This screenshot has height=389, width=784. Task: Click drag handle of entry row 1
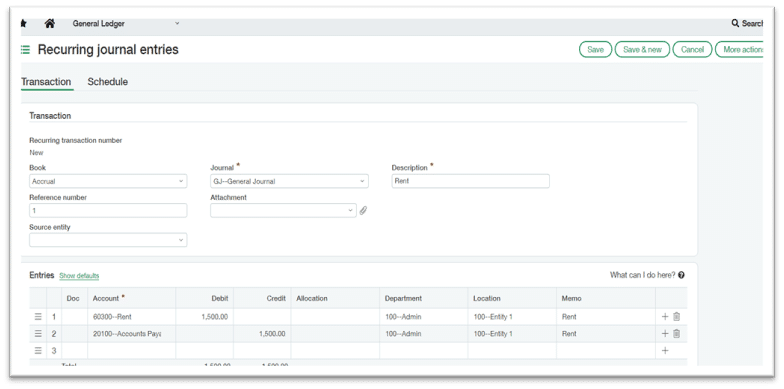tap(38, 316)
